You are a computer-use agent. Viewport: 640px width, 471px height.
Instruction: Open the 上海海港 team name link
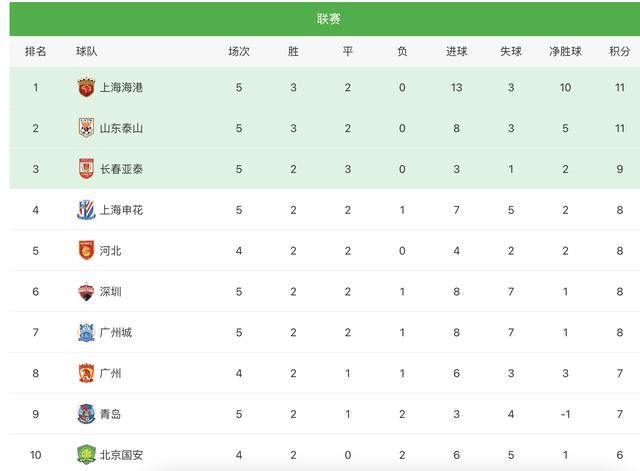[x=121, y=87]
